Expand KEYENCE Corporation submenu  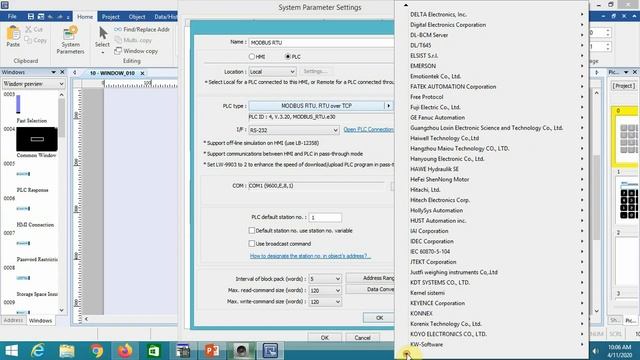pos(491,303)
